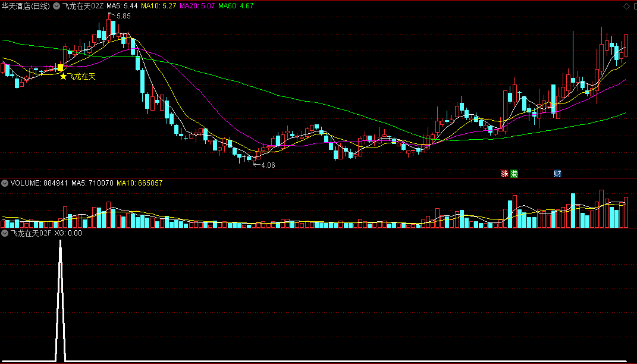Screen dimensions: 637x364
Task: Expand the VOLUME panel chevron
Action: pos(5,183)
